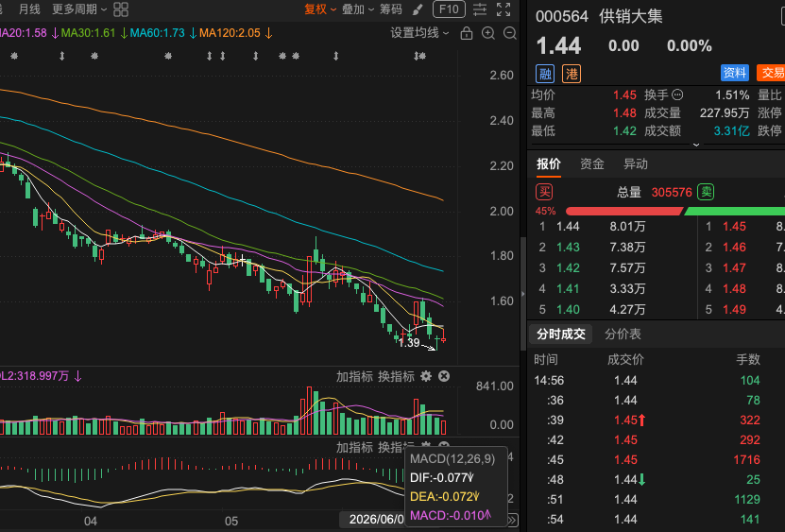Image resolution: width=785 pixels, height=532 pixels.
Task: Open chart settings sliders icon
Action: click(480, 9)
